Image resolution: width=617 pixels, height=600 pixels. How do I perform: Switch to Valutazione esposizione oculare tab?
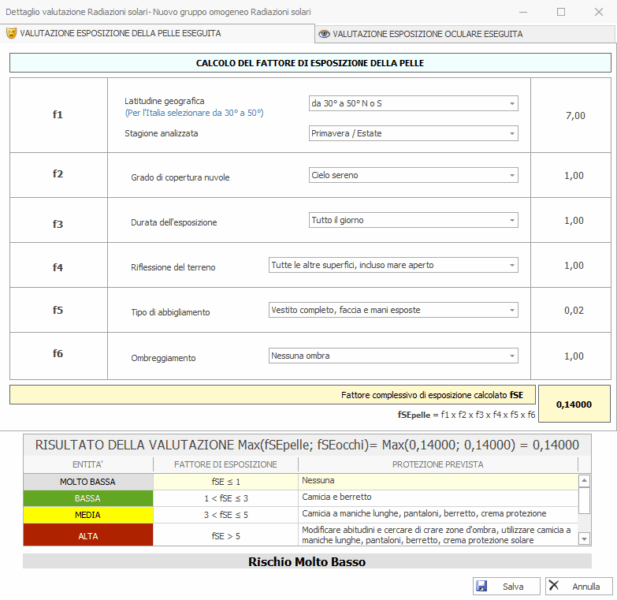coord(465,34)
